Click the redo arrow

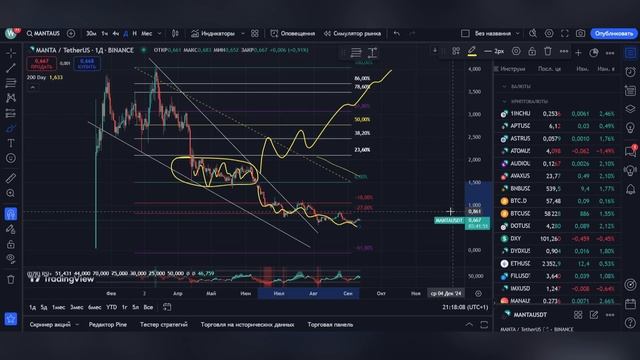point(412,33)
